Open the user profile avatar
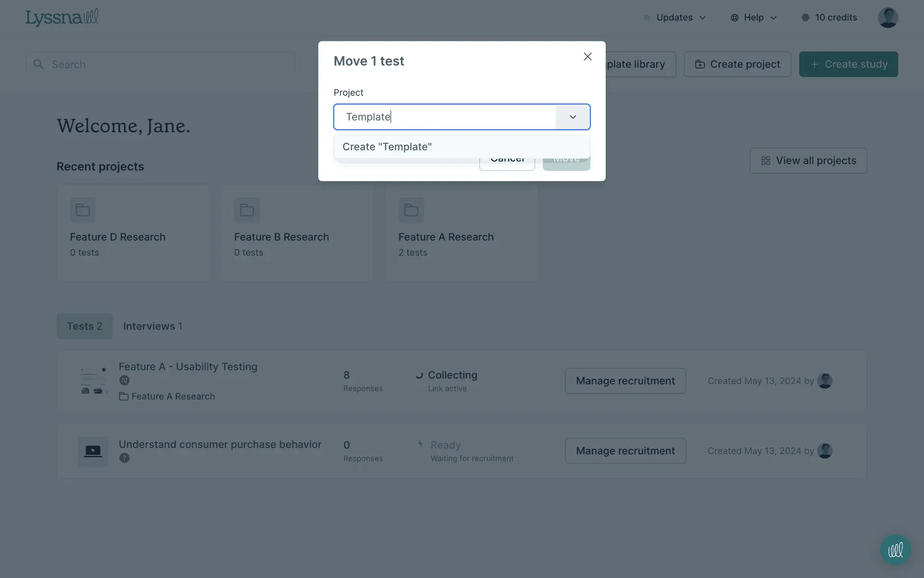This screenshot has height=578, width=924. point(887,18)
